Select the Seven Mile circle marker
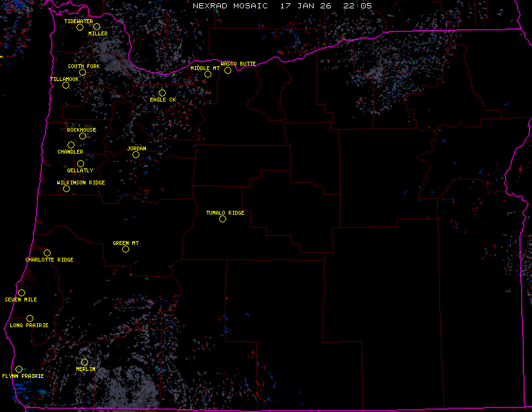 tap(22, 293)
